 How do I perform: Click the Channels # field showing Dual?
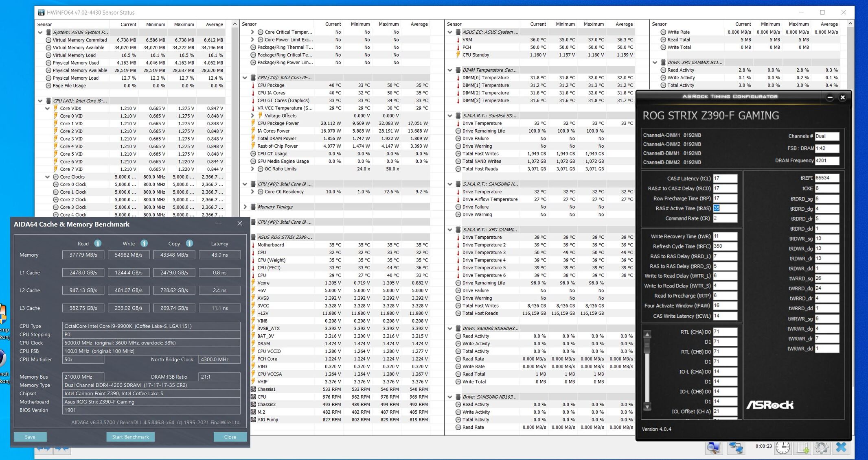(x=827, y=136)
